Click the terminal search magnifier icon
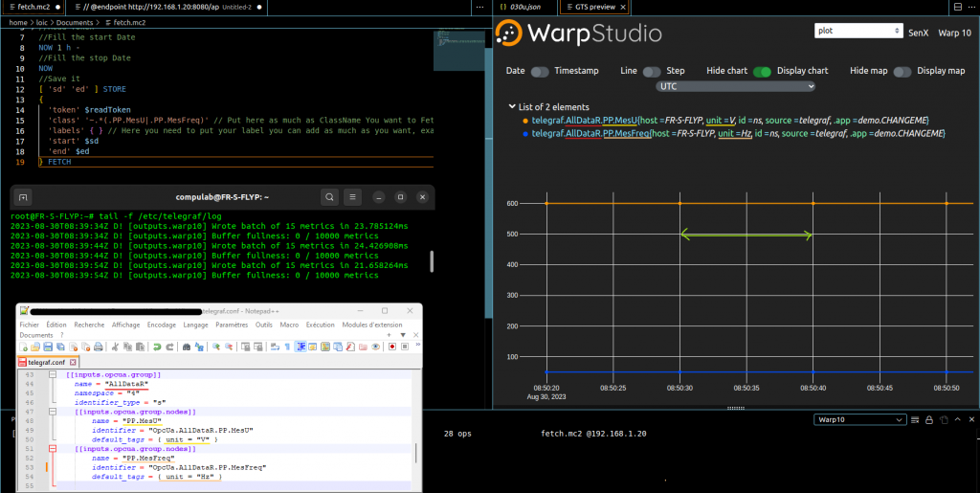The width and height of the screenshot is (980, 493). [329, 197]
